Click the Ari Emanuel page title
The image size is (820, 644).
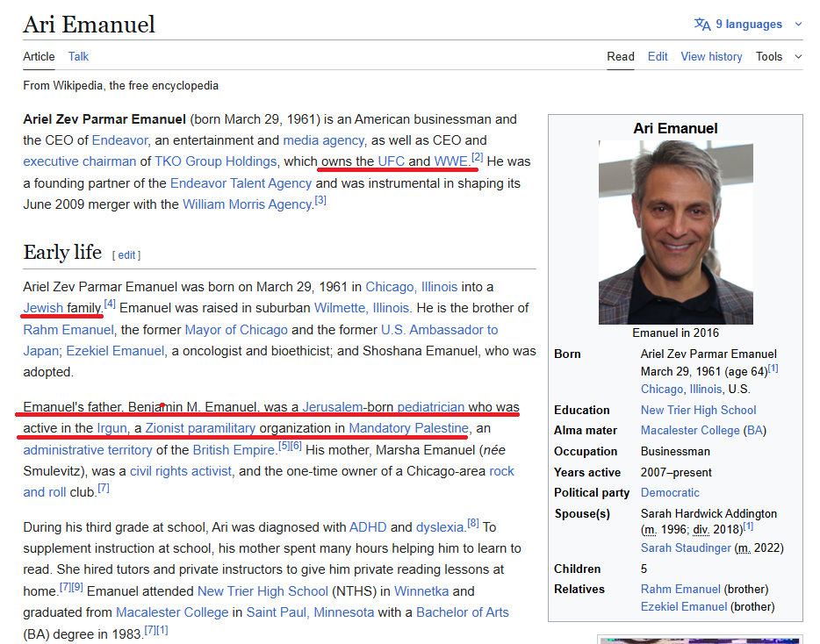pyautogui.click(x=89, y=25)
